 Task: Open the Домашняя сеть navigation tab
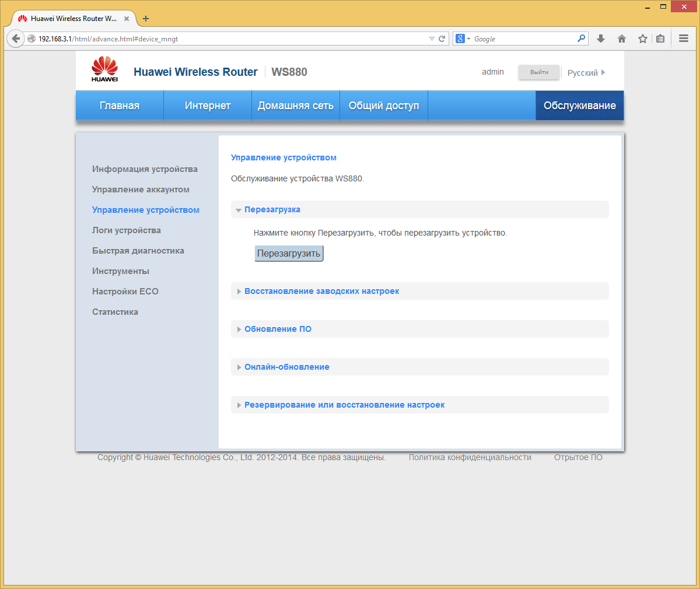pos(296,106)
